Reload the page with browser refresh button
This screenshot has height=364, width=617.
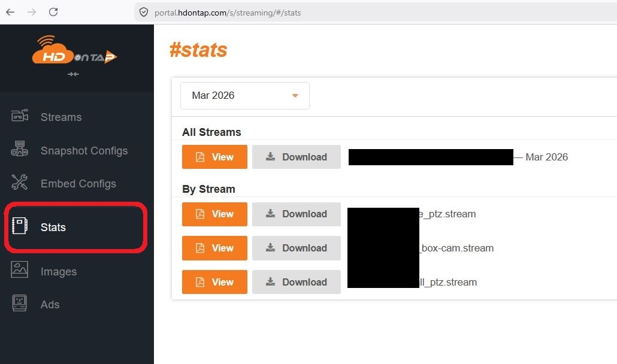pos(53,12)
